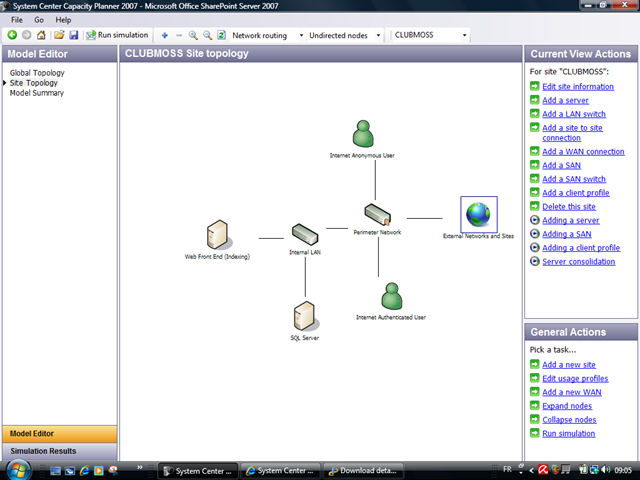Click Run simulation in General Actions
This screenshot has width=640, height=480.
[569, 433]
